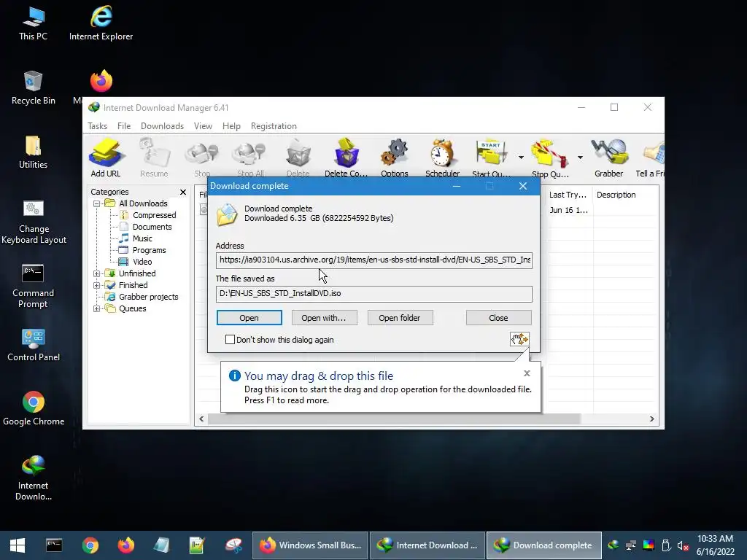The height and width of the screenshot is (560, 747).
Task: Open the Tasks menu
Action: (x=97, y=126)
